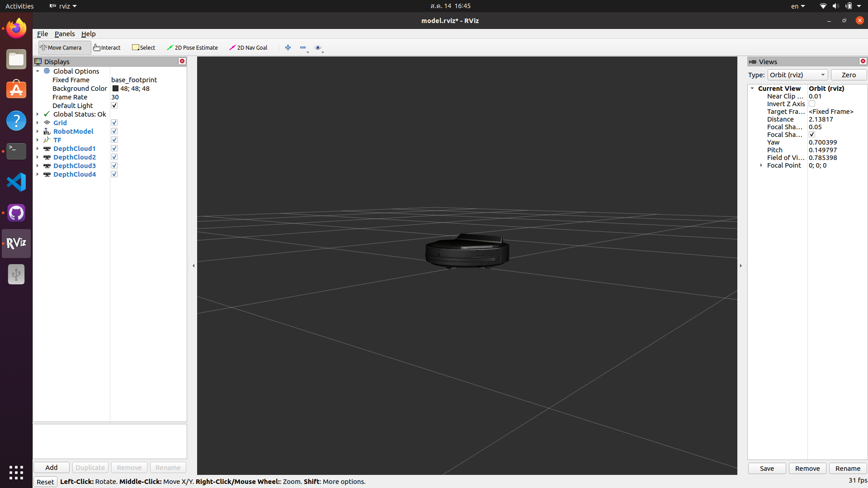Click the plus icon to add a tool
The image size is (868, 488).
(x=288, y=47)
